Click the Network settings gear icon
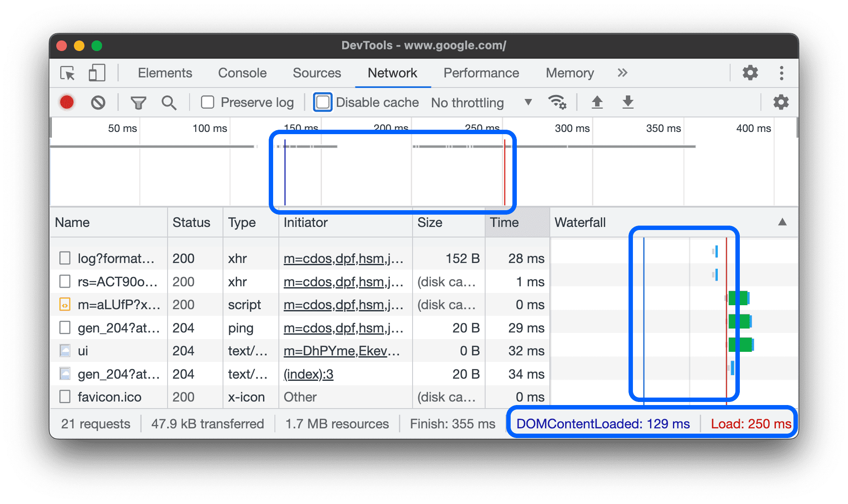The height and width of the screenshot is (504, 848). 781,102
